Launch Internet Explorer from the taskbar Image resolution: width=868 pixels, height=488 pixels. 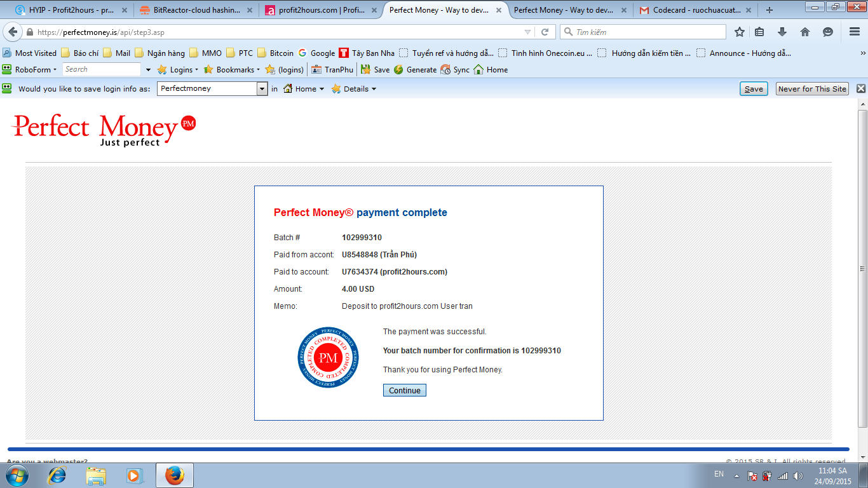[x=58, y=475]
